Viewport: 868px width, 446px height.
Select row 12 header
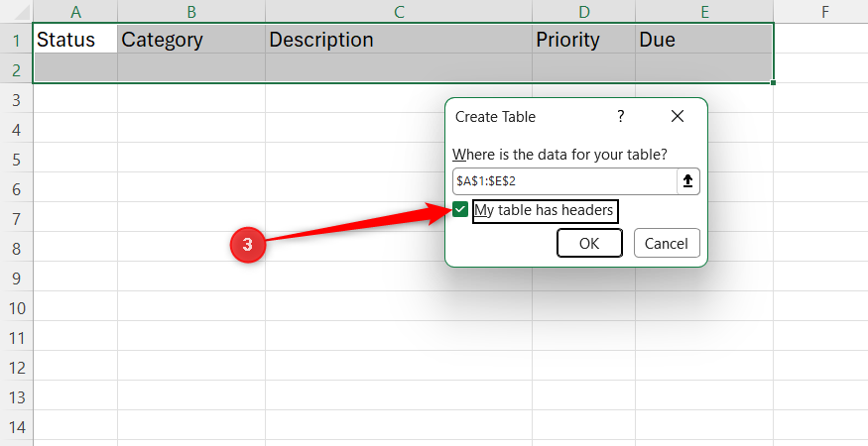16,368
